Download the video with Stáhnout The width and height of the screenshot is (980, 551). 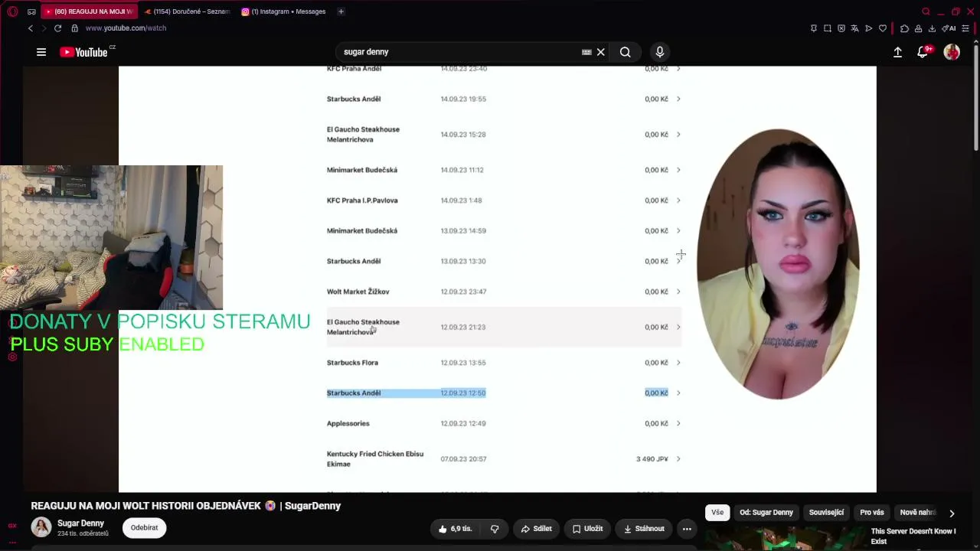644,529
